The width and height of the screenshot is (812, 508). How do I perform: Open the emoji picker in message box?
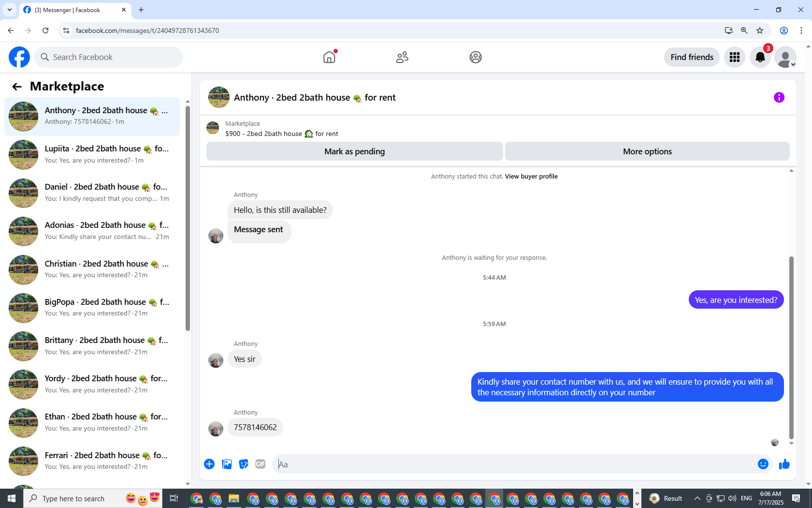(763, 464)
